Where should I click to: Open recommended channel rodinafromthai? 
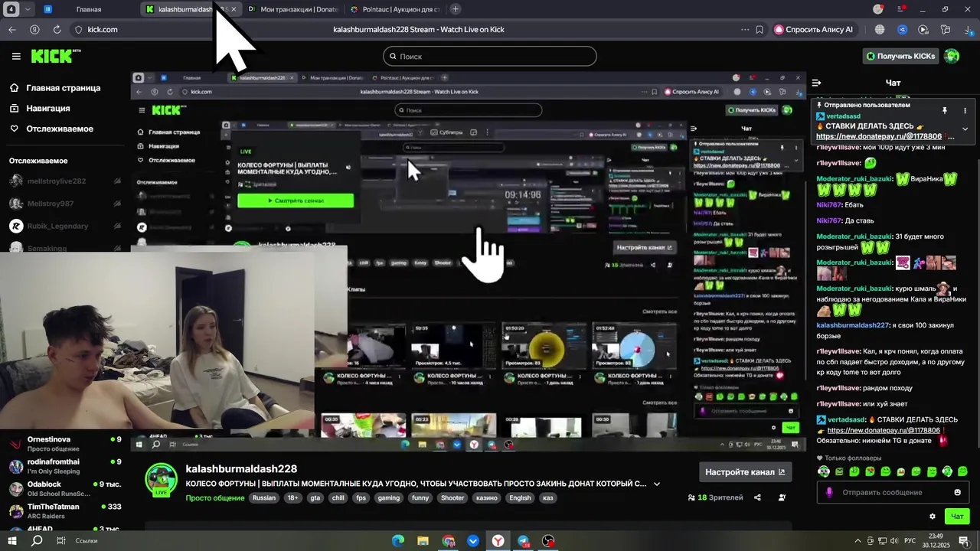point(65,466)
